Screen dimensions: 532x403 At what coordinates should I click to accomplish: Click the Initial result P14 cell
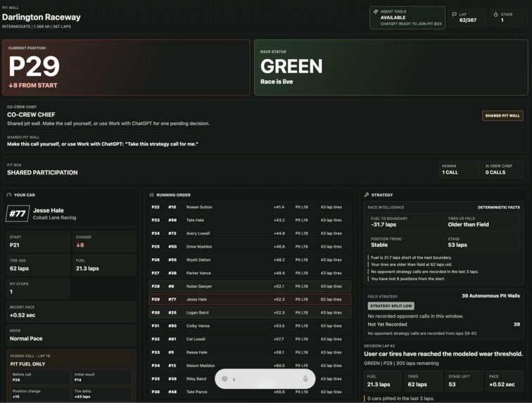pos(102,377)
